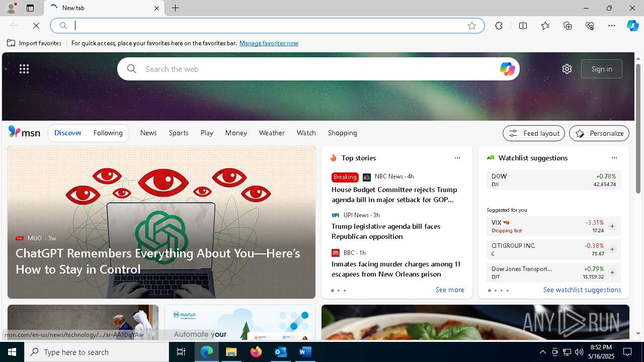Image resolution: width=644 pixels, height=362 pixels.
Task: Click the msn logo
Action: 24,132
